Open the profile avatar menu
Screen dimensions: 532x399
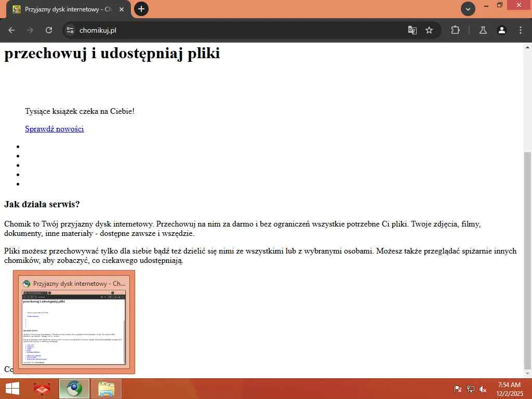pos(502,30)
